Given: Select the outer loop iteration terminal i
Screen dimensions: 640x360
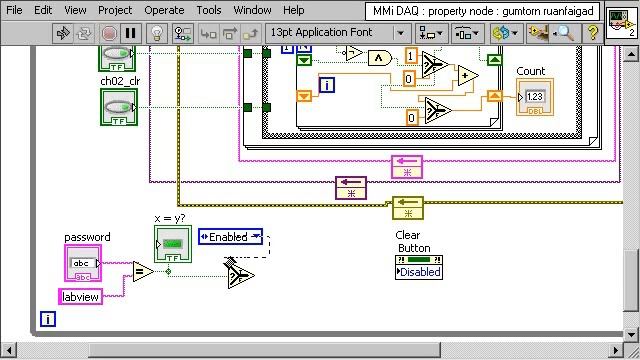Looking at the screenshot, I should (48, 319).
